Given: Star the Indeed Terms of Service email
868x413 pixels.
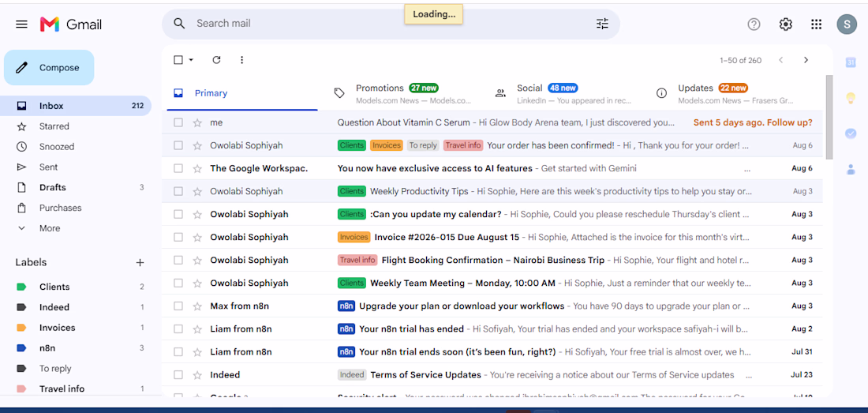Looking at the screenshot, I should pos(197,375).
